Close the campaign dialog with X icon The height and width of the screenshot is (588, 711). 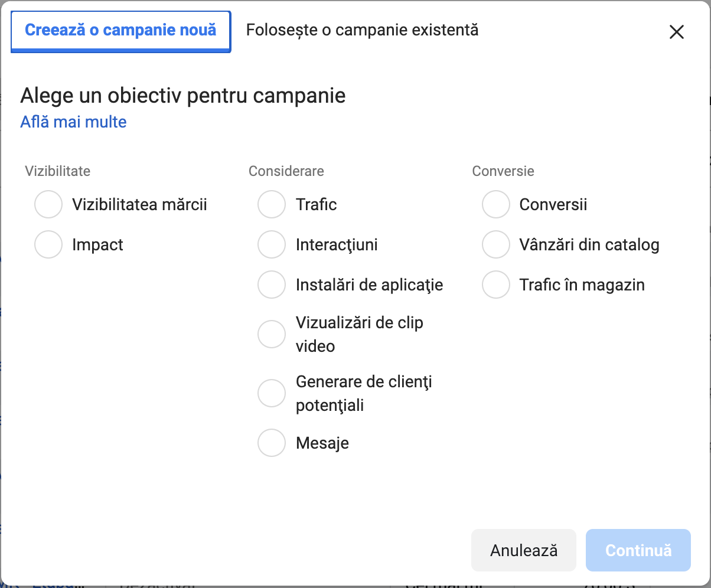(676, 32)
